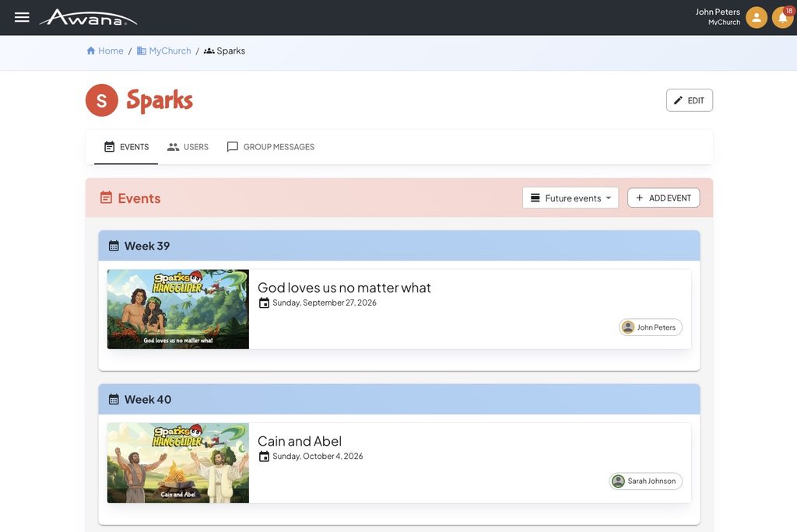Click the John Peters leader chip
Viewport: 797px width, 532px height.
(x=650, y=327)
